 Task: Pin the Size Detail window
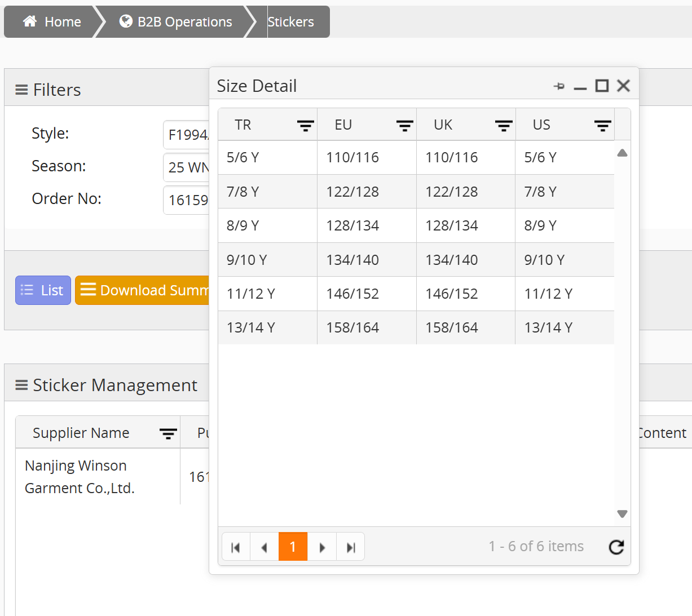pos(559,86)
